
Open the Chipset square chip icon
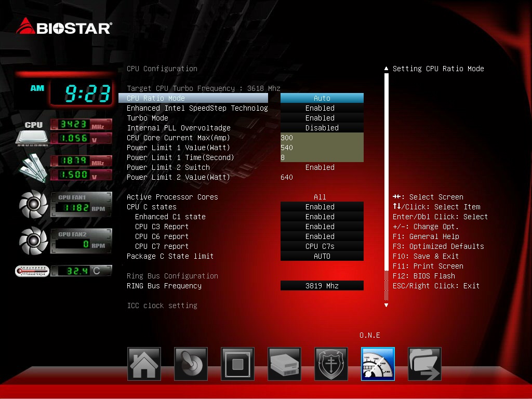pyautogui.click(x=237, y=364)
